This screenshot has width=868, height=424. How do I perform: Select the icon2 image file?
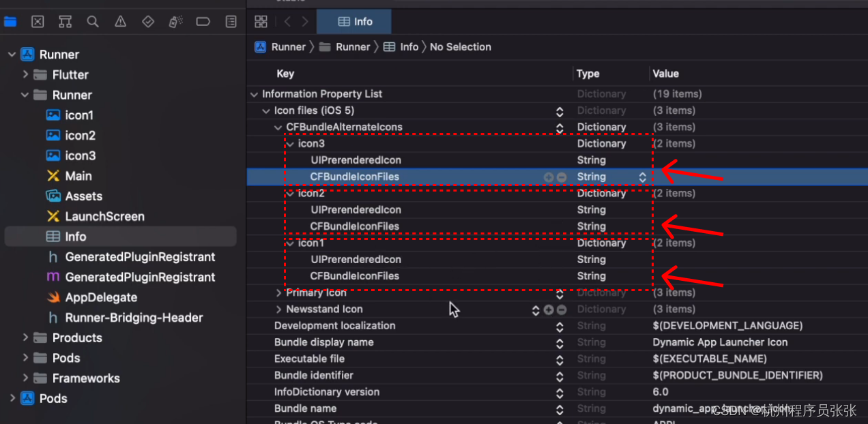tap(70, 135)
